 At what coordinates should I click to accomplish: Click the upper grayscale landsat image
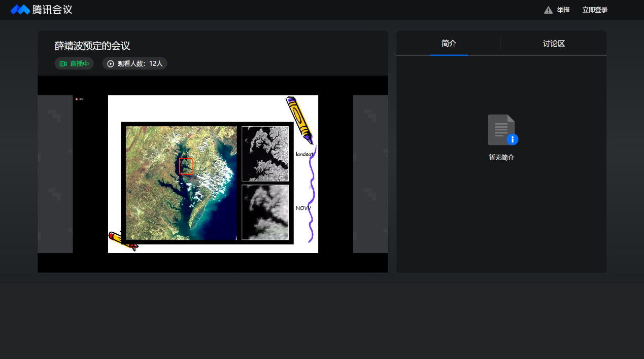[x=265, y=154]
